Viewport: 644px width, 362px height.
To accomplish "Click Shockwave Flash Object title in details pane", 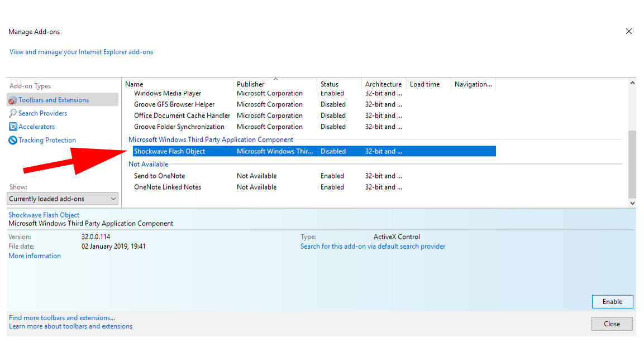I will pyautogui.click(x=44, y=215).
